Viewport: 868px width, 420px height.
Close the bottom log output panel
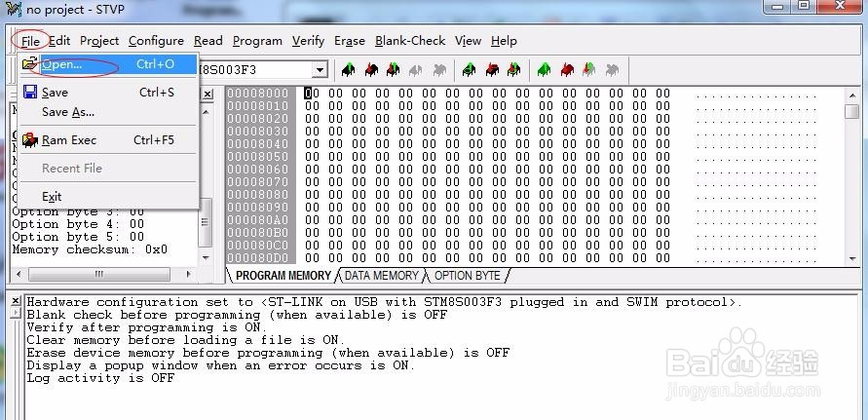click(x=16, y=301)
